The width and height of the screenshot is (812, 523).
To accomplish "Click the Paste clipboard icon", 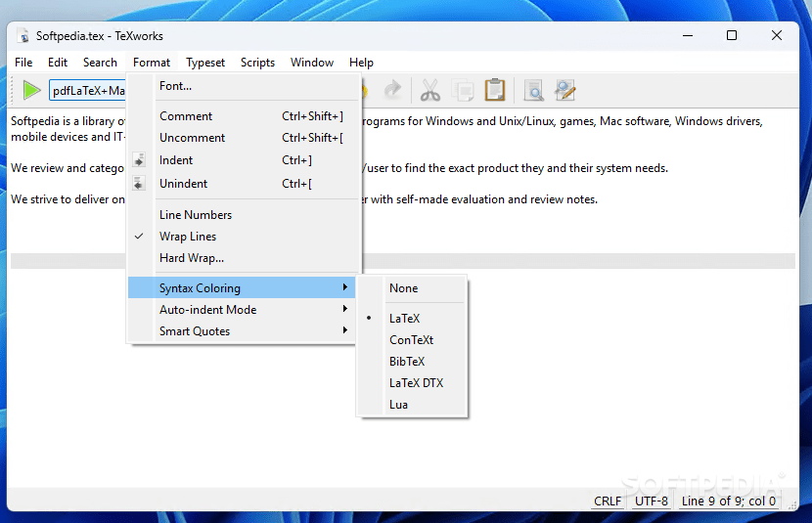I will coord(495,90).
